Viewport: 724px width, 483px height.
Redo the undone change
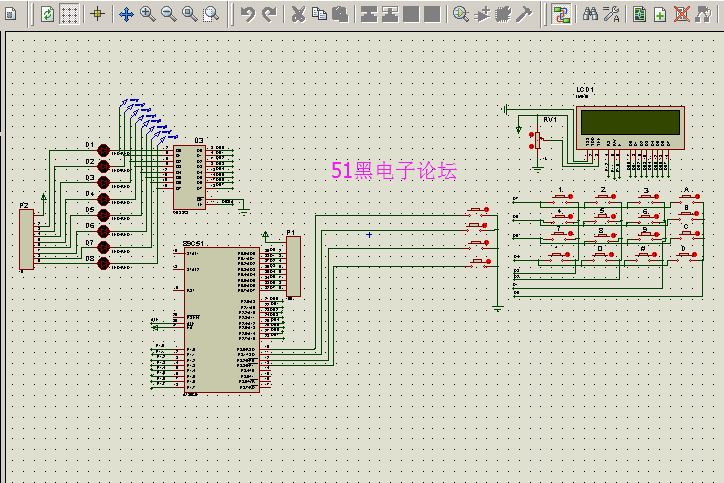(x=269, y=14)
